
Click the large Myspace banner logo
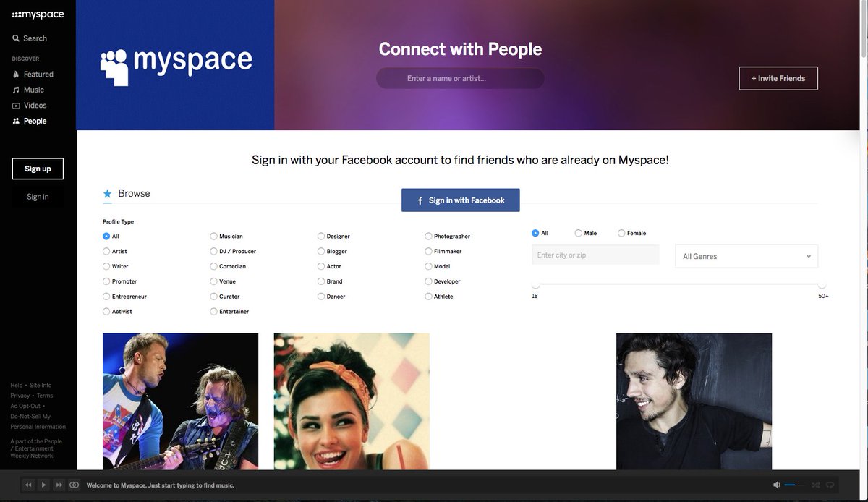tap(176, 65)
